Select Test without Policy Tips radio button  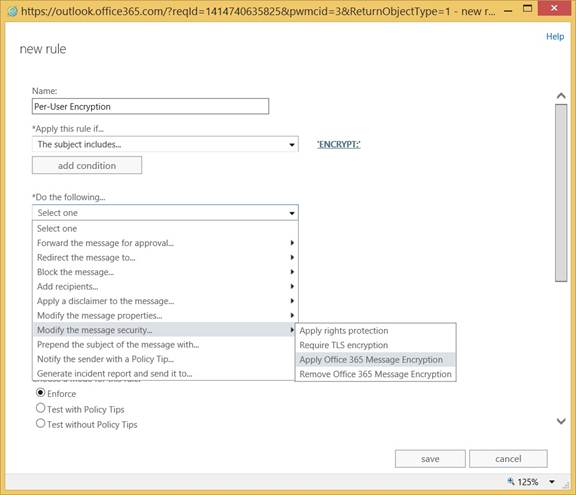40,423
